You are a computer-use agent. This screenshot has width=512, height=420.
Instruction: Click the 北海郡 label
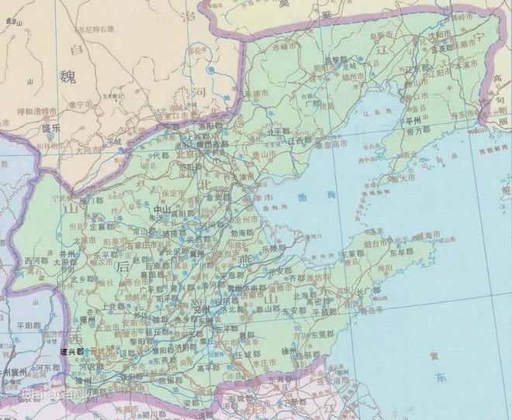(305, 297)
